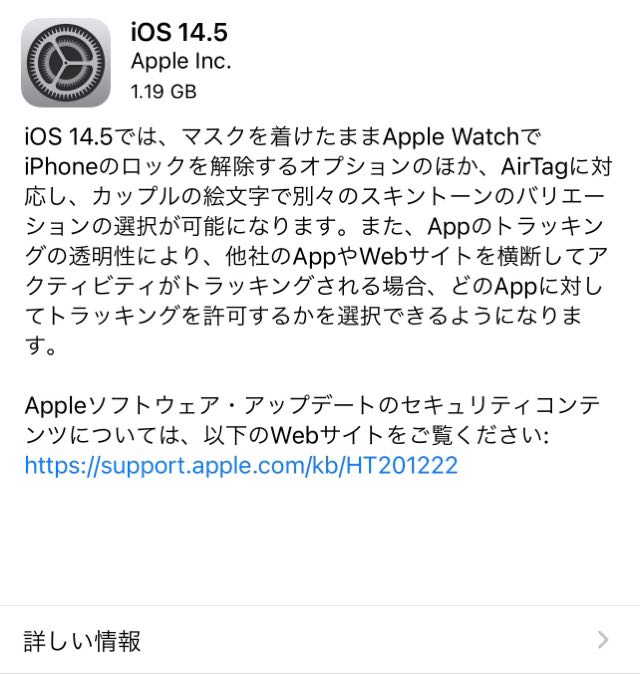The width and height of the screenshot is (640, 674).
Task: Open the support.apple.com/kb/HT201222 link
Action: (241, 466)
